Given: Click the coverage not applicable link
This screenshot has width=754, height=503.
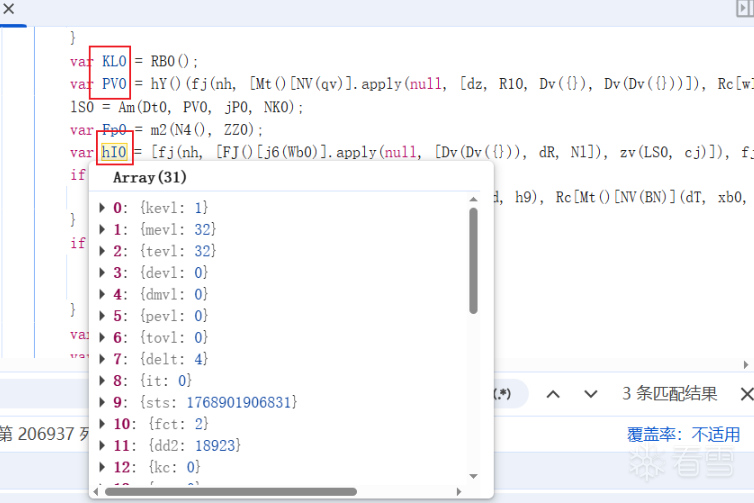Looking at the screenshot, I should tap(683, 434).
